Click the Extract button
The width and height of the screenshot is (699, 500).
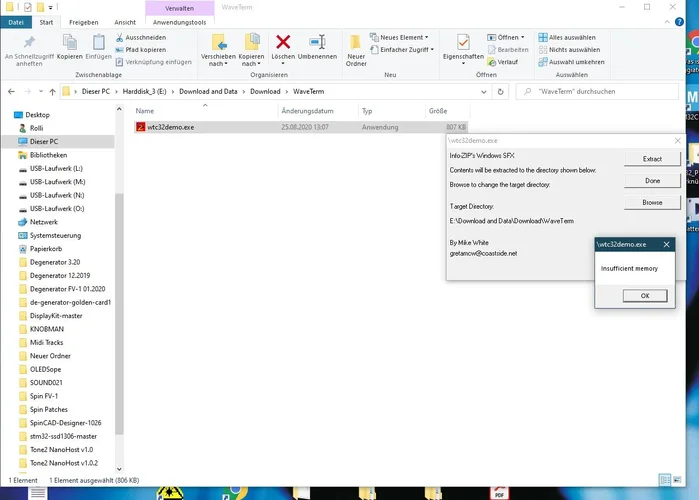coord(652,159)
